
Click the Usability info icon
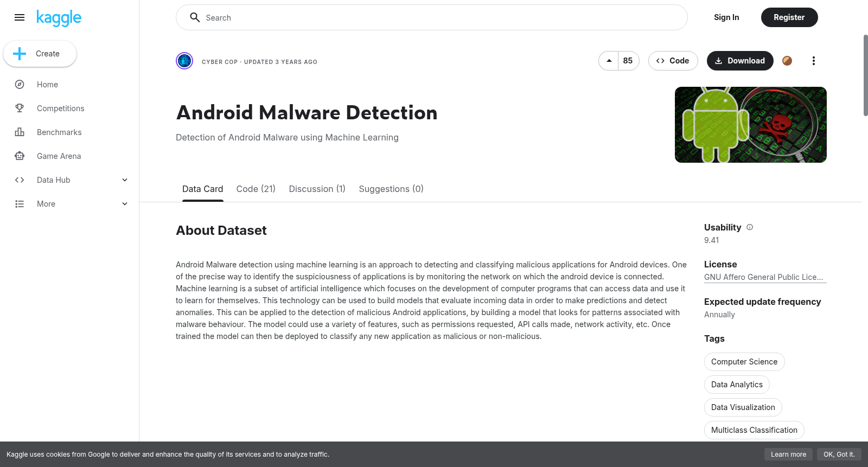point(750,227)
